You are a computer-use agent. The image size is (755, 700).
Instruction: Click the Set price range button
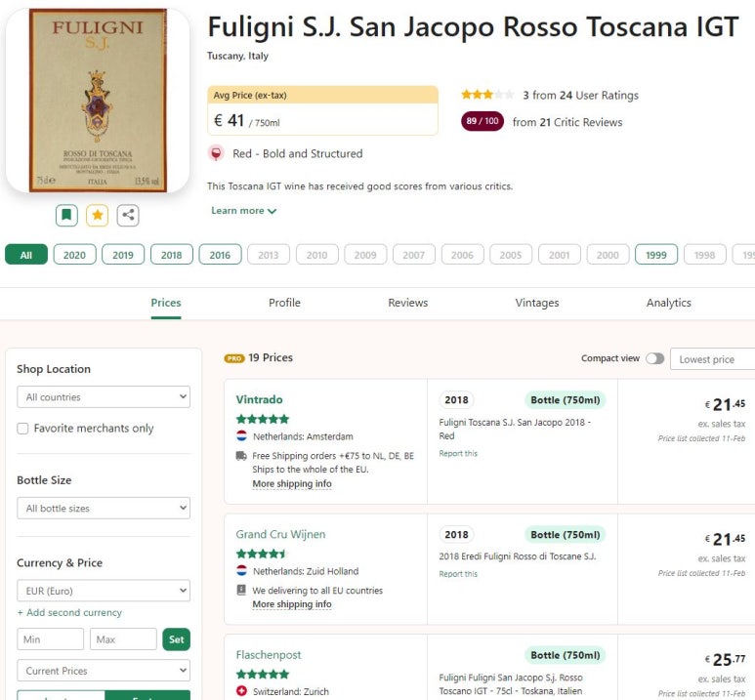[x=176, y=639]
